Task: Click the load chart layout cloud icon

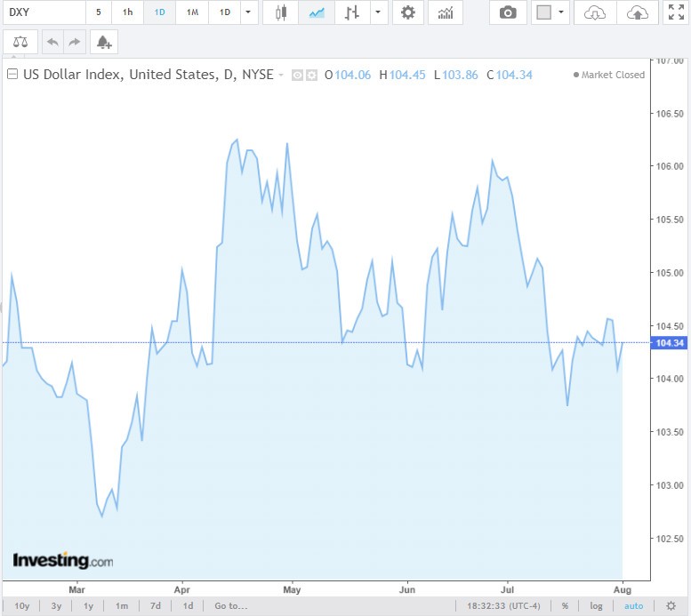Action: (x=595, y=12)
